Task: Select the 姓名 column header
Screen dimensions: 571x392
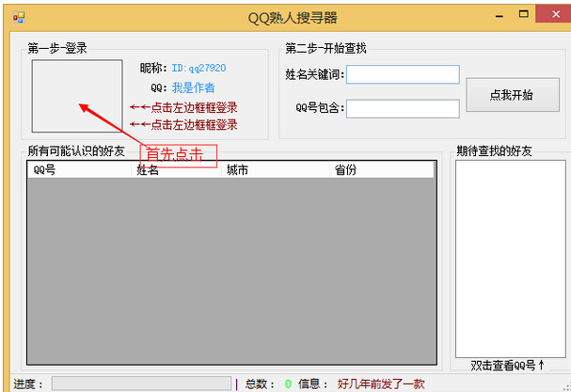Action: point(176,170)
